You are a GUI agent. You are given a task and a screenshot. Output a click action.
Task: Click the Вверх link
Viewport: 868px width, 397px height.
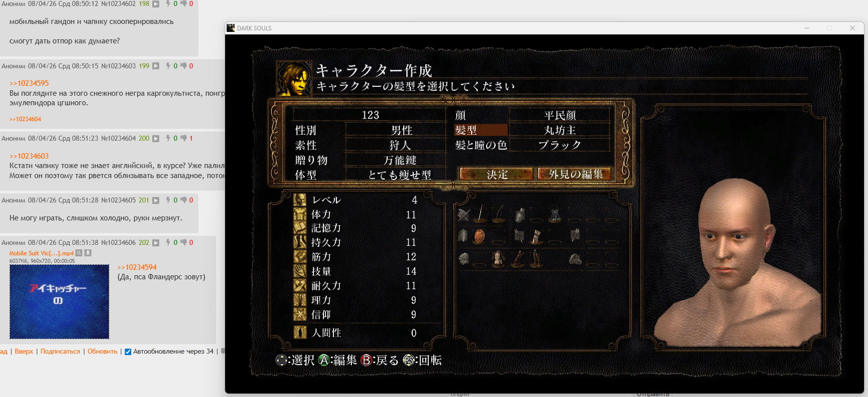coord(24,352)
